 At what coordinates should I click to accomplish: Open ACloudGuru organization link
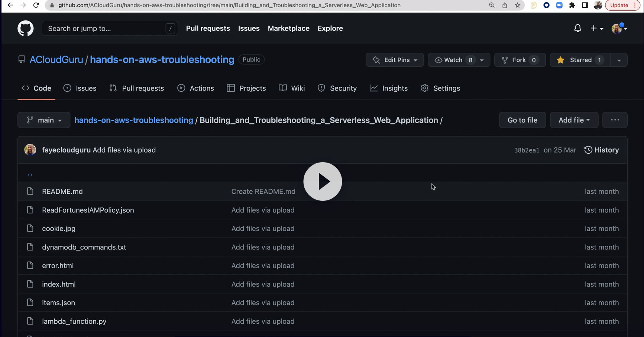tap(56, 59)
